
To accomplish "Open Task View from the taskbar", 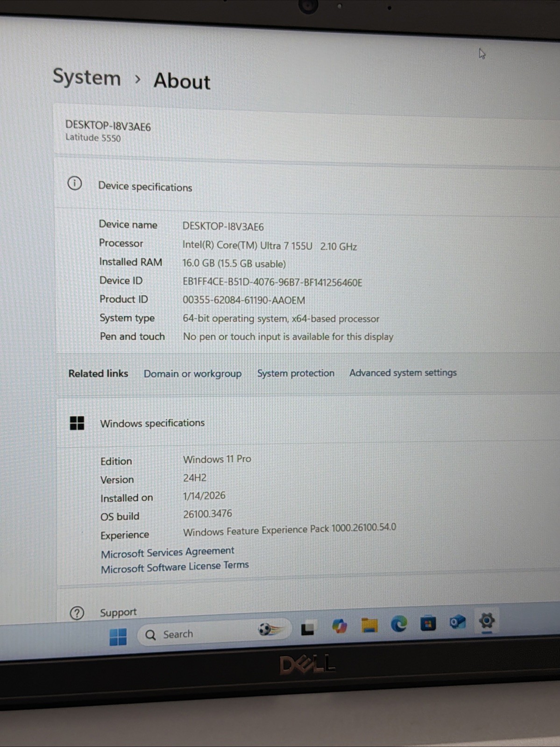I will (x=307, y=628).
